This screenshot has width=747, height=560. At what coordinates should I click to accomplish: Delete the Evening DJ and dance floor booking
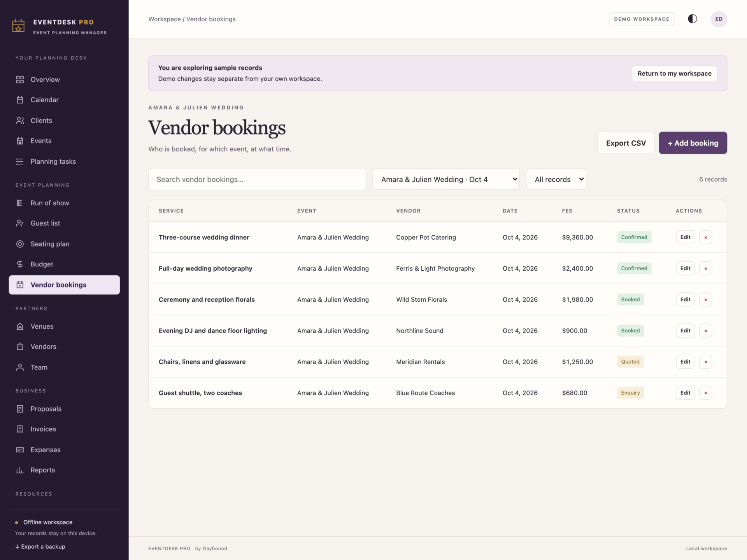(x=705, y=331)
